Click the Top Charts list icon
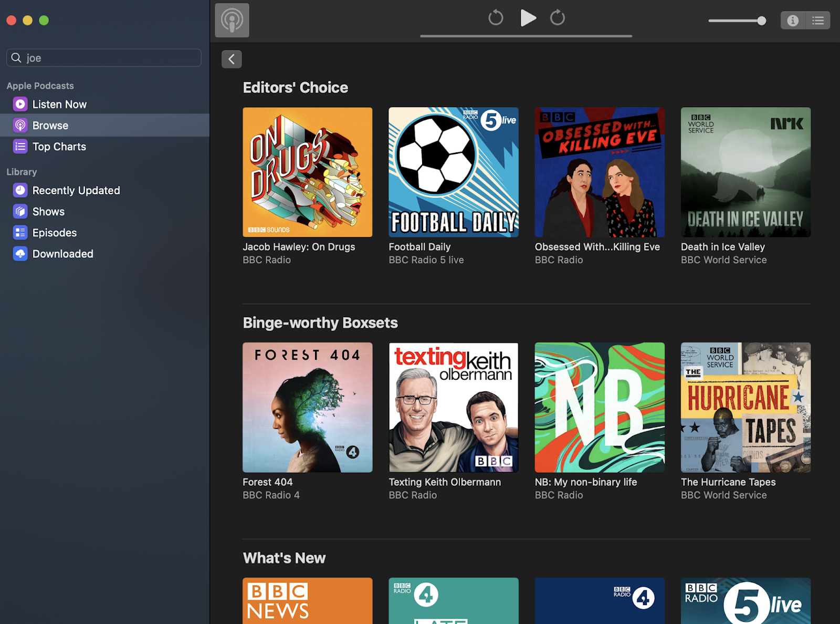840x624 pixels. pyautogui.click(x=20, y=147)
